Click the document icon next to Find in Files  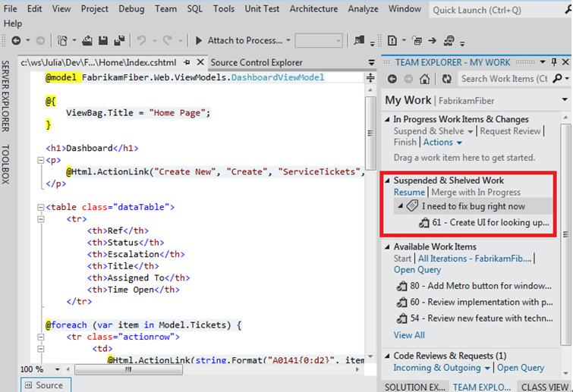click(x=392, y=40)
